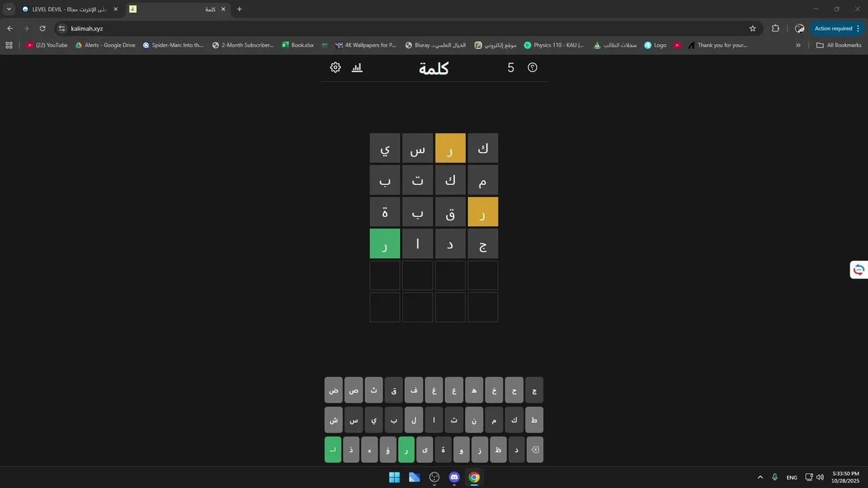Go back to previous page
Viewport: 868px width, 488px height.
point(9,28)
